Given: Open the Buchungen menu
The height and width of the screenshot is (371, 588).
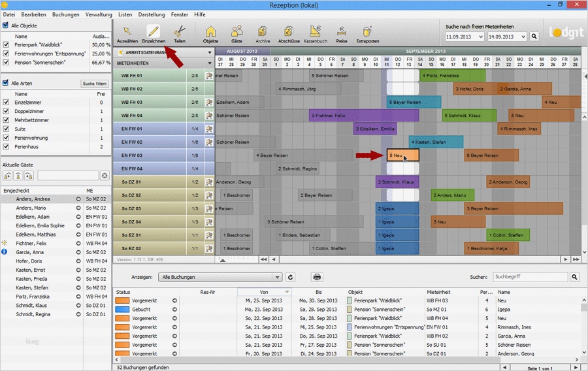Looking at the screenshot, I should [65, 14].
